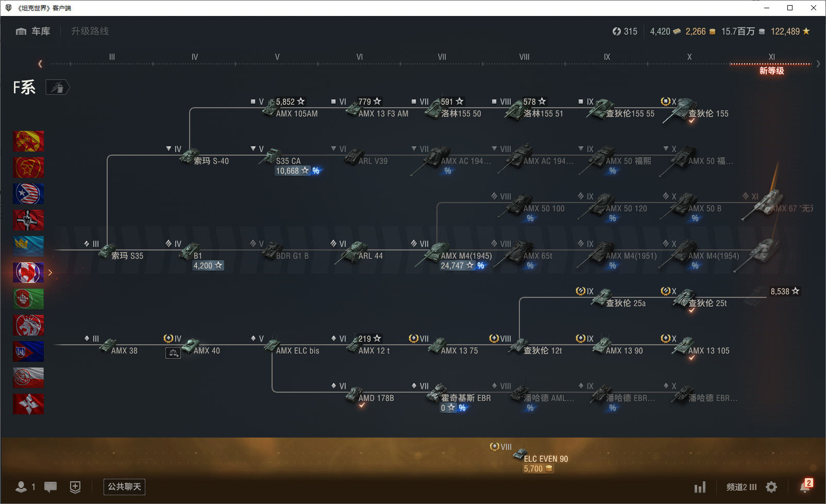Open the AMX 105AM artillery node
This screenshot has width=826, height=504.
pyautogui.click(x=290, y=108)
